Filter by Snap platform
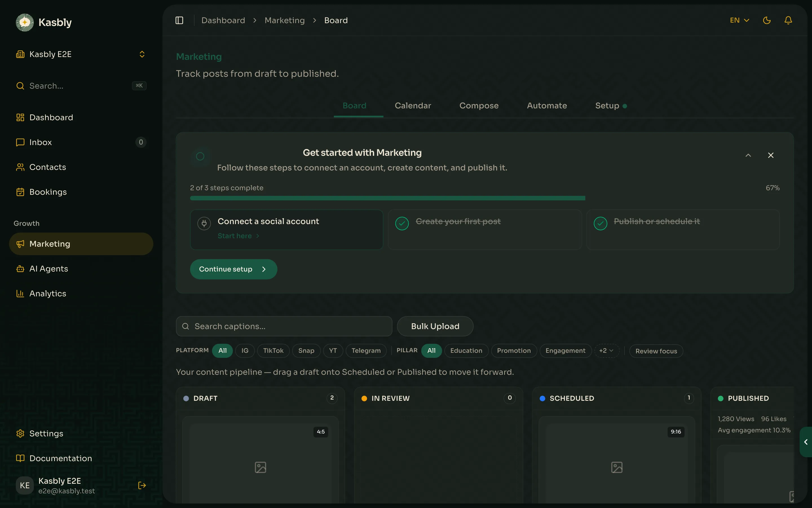This screenshot has width=812, height=508. pos(306,351)
